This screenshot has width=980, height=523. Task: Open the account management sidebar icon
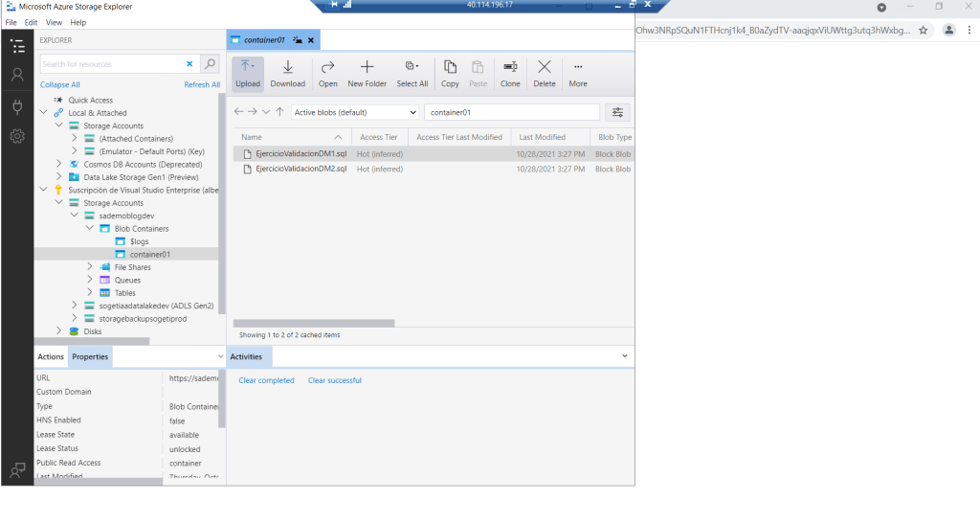(x=17, y=75)
